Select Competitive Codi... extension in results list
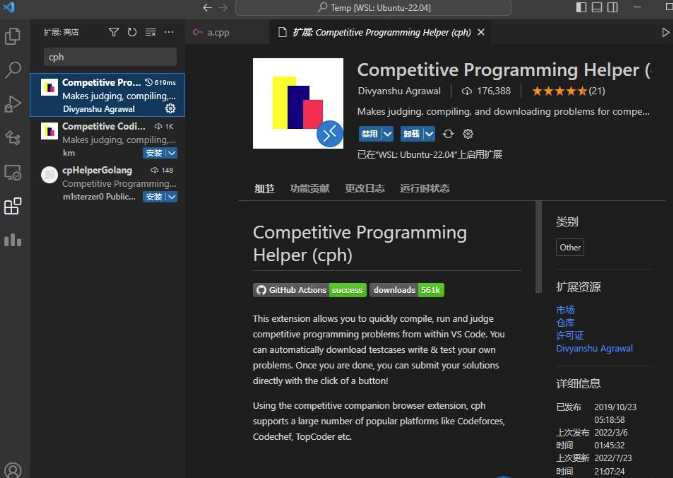This screenshot has height=478, width=673. click(x=107, y=139)
